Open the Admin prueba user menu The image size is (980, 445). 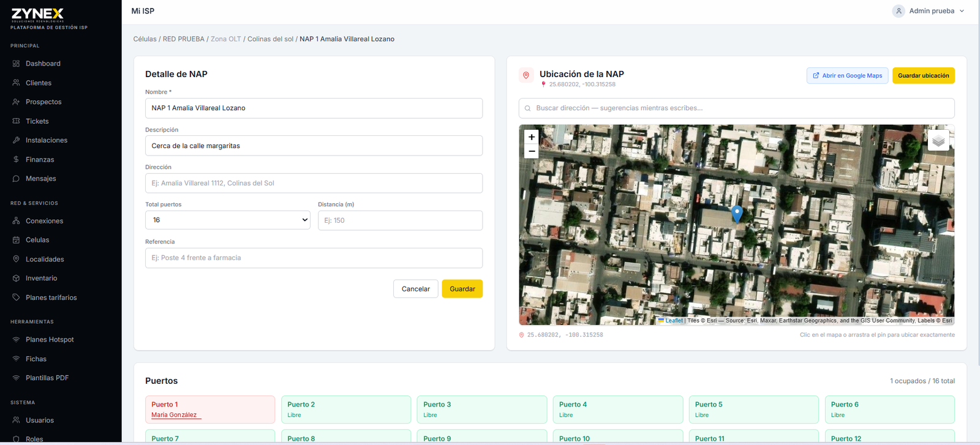point(928,11)
